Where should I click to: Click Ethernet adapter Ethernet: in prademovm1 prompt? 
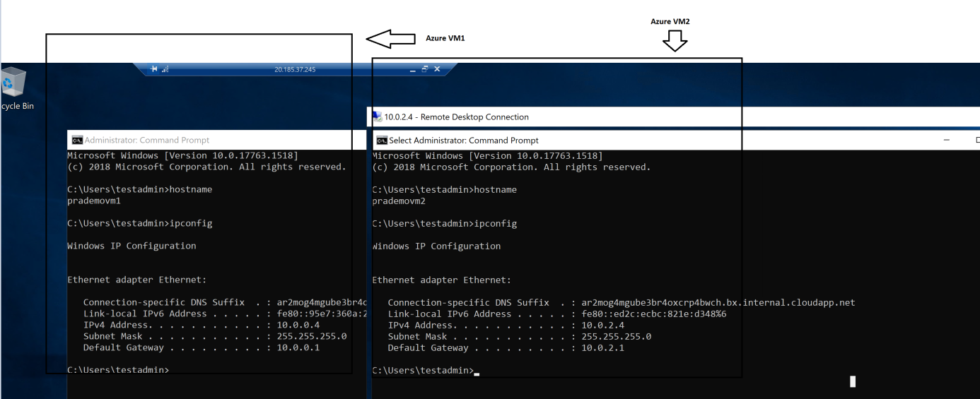click(x=136, y=280)
